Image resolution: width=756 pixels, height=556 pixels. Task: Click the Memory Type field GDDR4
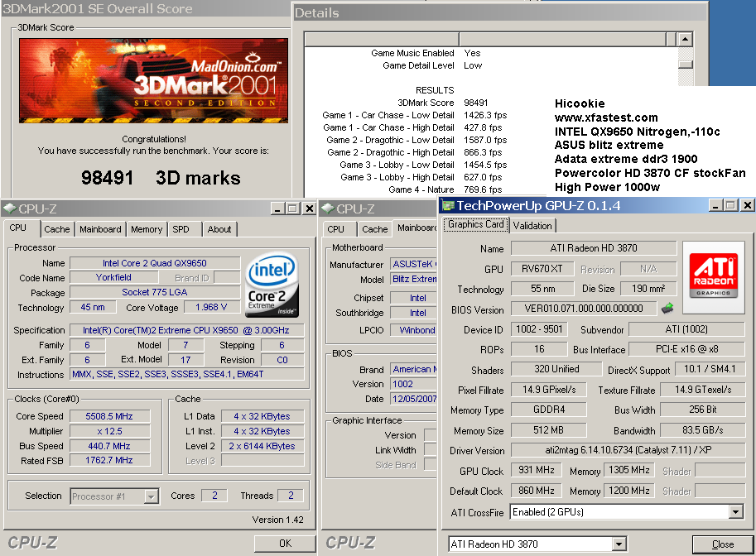pos(549,410)
